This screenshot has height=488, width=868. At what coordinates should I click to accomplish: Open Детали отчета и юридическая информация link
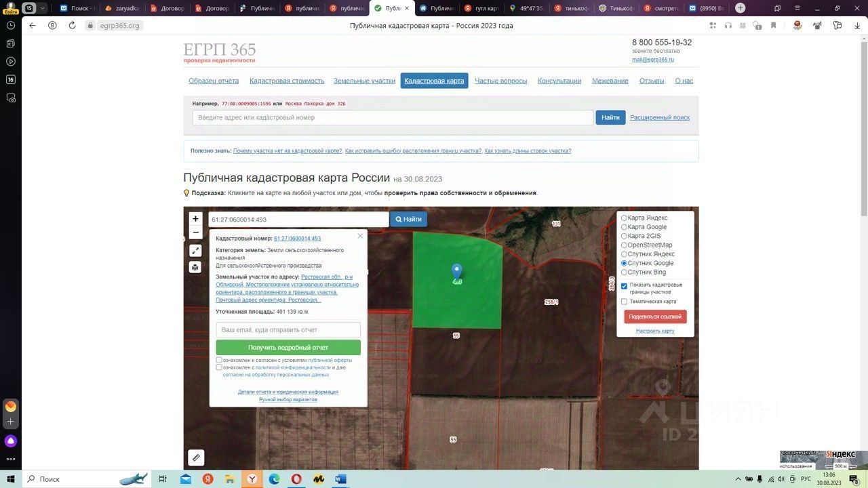tap(288, 392)
